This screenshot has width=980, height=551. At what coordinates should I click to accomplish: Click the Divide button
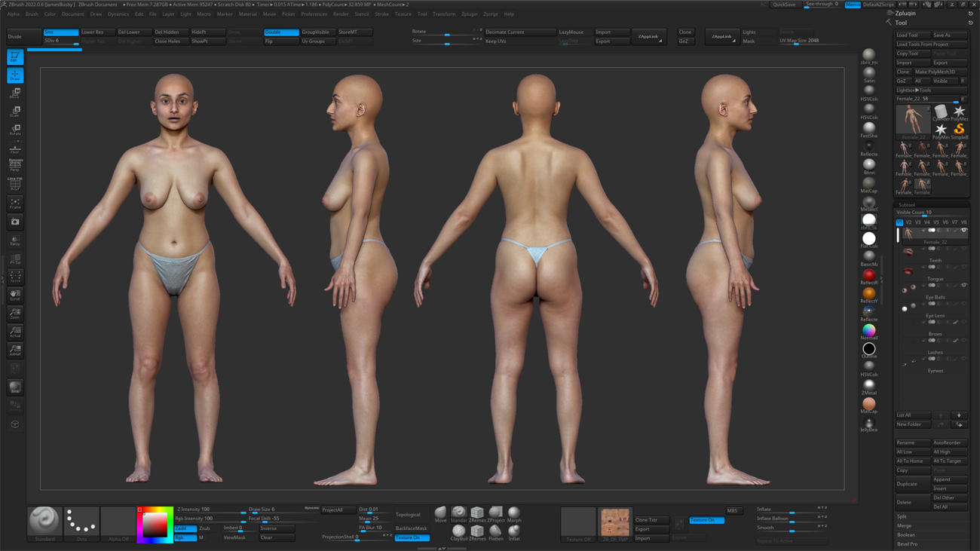[23, 36]
